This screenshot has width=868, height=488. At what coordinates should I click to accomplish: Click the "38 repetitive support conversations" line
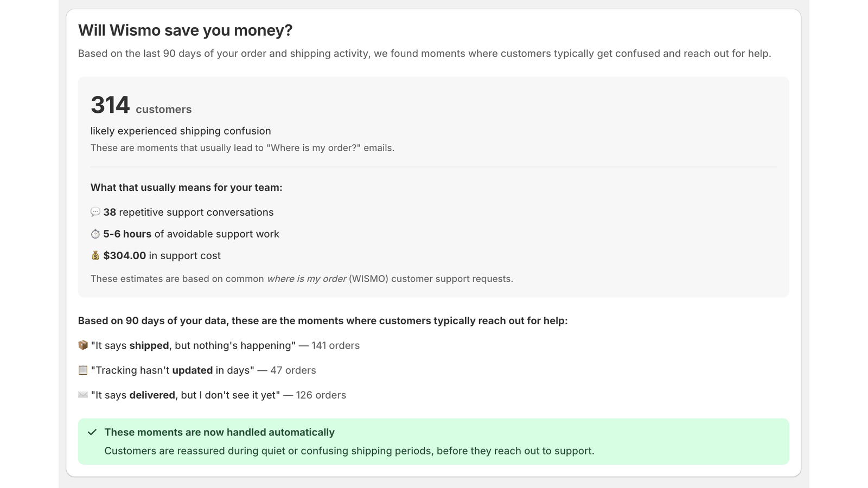[188, 212]
